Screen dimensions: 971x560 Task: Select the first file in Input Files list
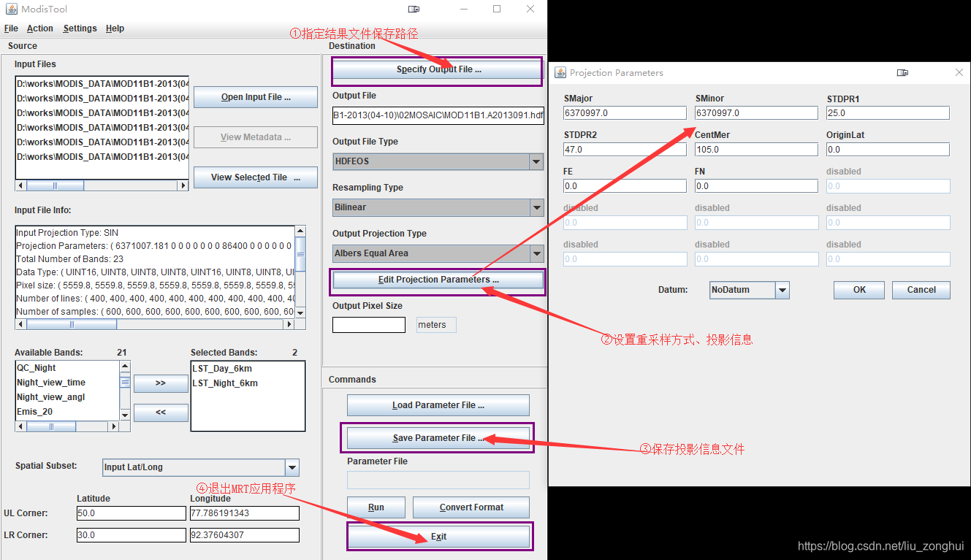pyautogui.click(x=102, y=84)
